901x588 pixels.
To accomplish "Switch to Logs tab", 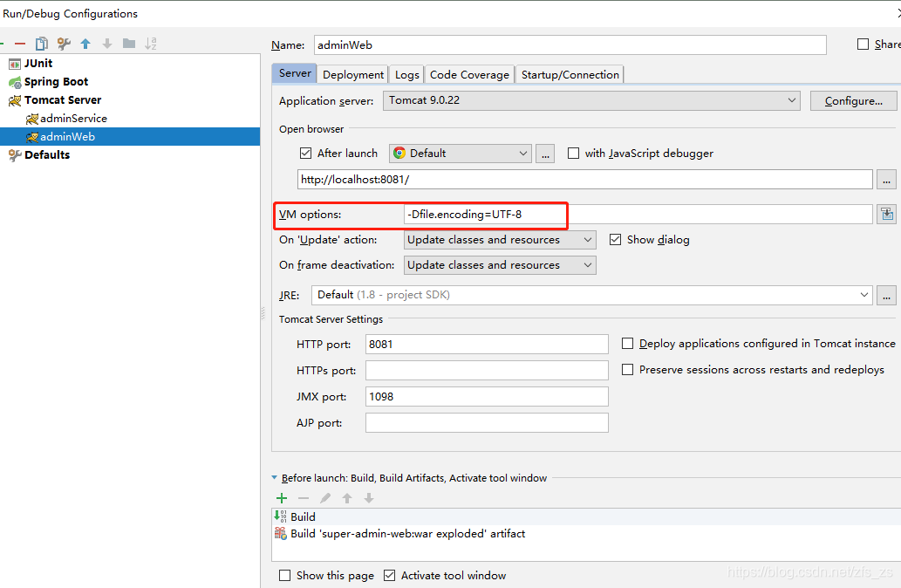I will (x=406, y=75).
